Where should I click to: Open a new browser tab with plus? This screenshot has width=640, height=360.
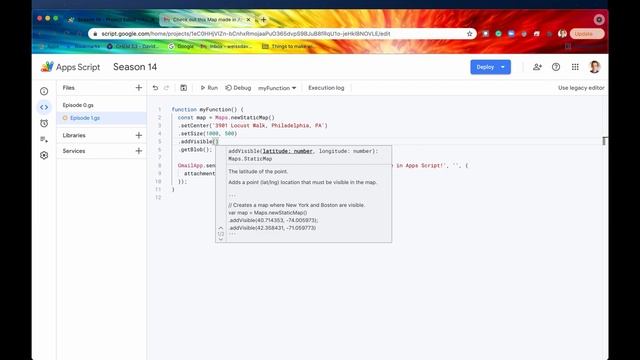point(264,19)
